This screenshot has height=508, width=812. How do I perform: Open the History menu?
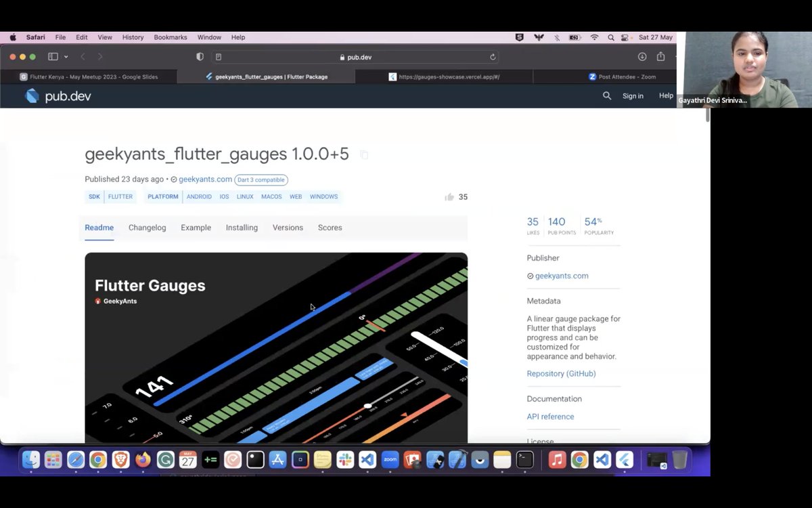[133, 37]
